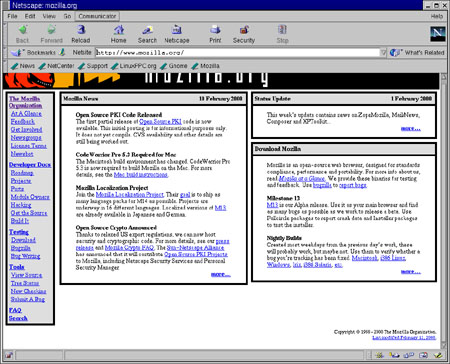Follow the Open Source PKI link
Viewport: 450px width, 364px height.
pyautogui.click(x=160, y=121)
